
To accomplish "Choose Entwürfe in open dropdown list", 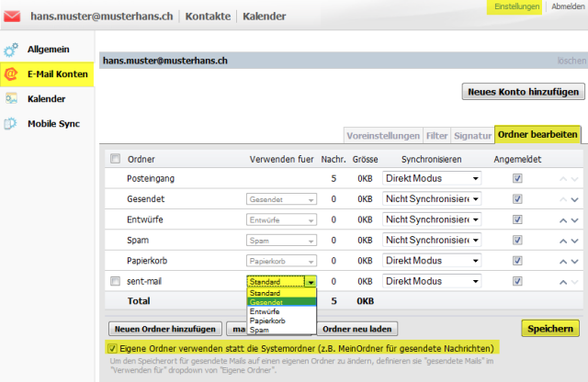I will click(281, 311).
